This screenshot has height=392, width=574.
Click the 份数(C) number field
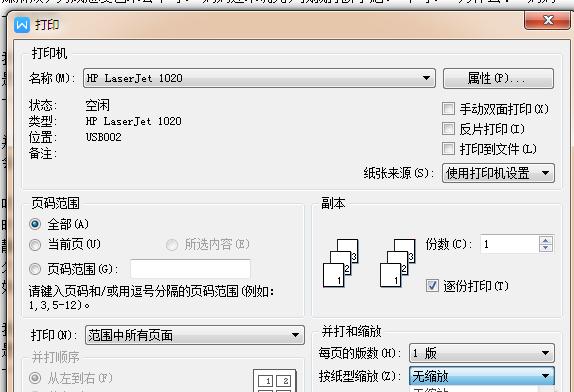coord(510,244)
